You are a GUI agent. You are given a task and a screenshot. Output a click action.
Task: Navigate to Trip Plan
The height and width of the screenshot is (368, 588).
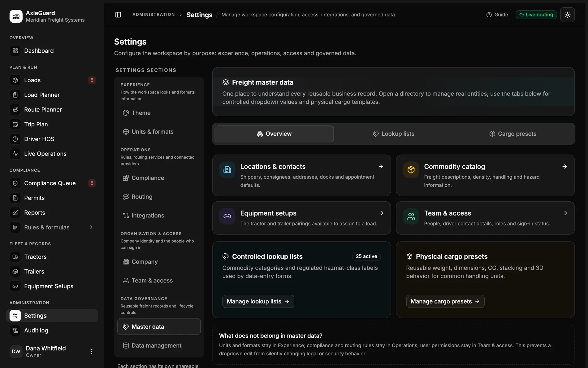[x=52, y=124]
